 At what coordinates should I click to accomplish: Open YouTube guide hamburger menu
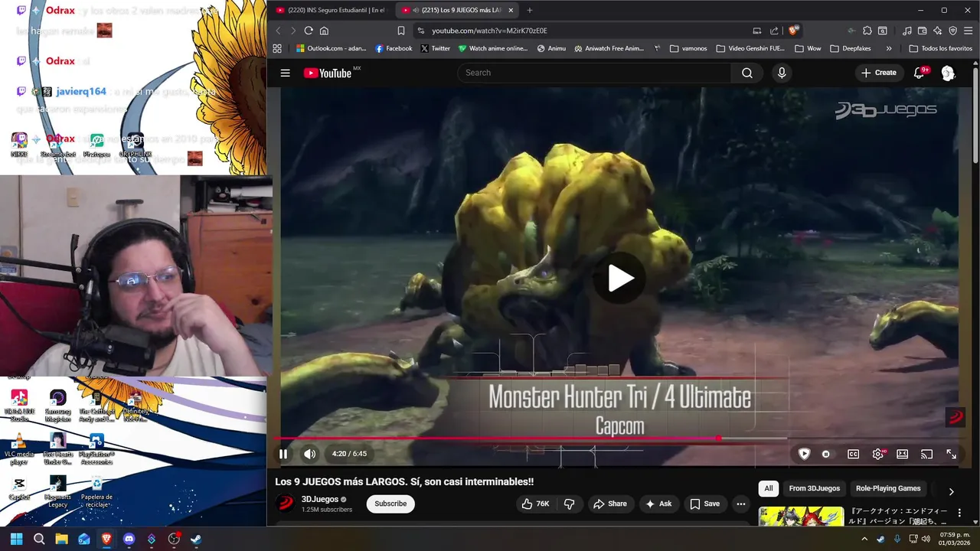285,73
